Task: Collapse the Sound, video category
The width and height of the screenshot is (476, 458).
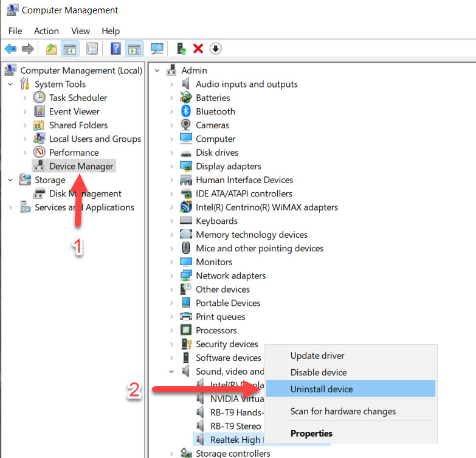Action: coord(171,372)
